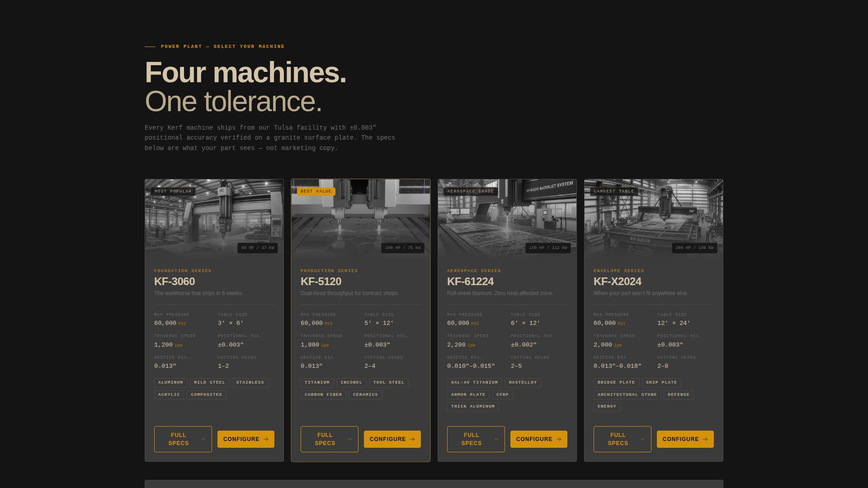The width and height of the screenshot is (868, 488).
Task: Expand FULL SPECS for the KF-X2024
Action: [x=622, y=439]
